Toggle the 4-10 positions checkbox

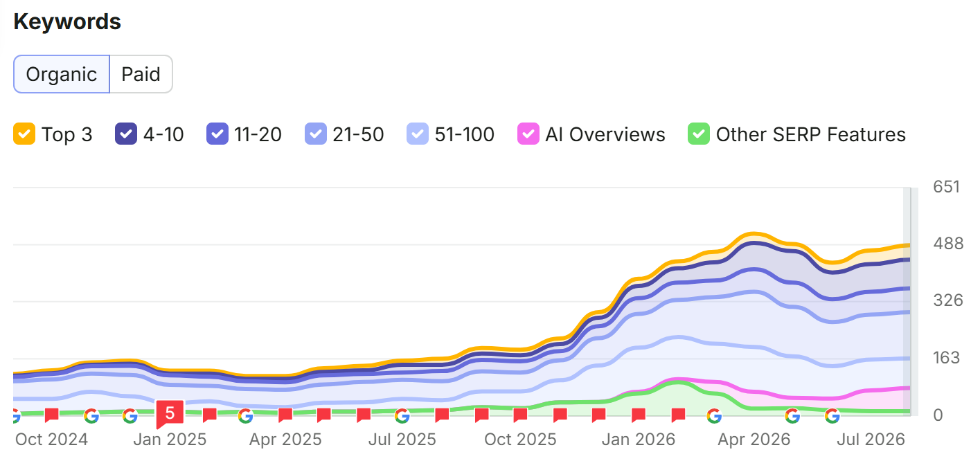click(126, 134)
